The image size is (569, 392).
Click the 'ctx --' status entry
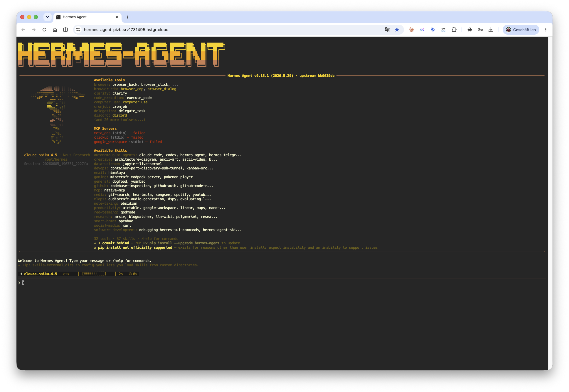tap(69, 274)
